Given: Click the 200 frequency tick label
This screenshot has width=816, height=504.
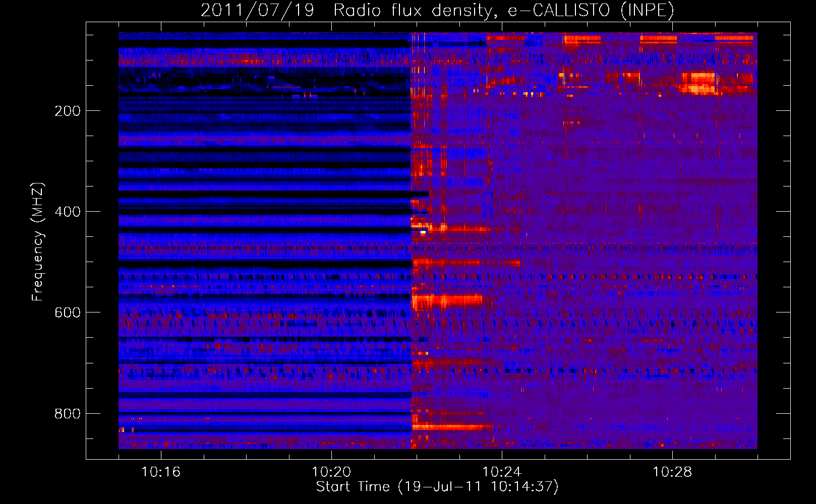Looking at the screenshot, I should click(x=68, y=111).
